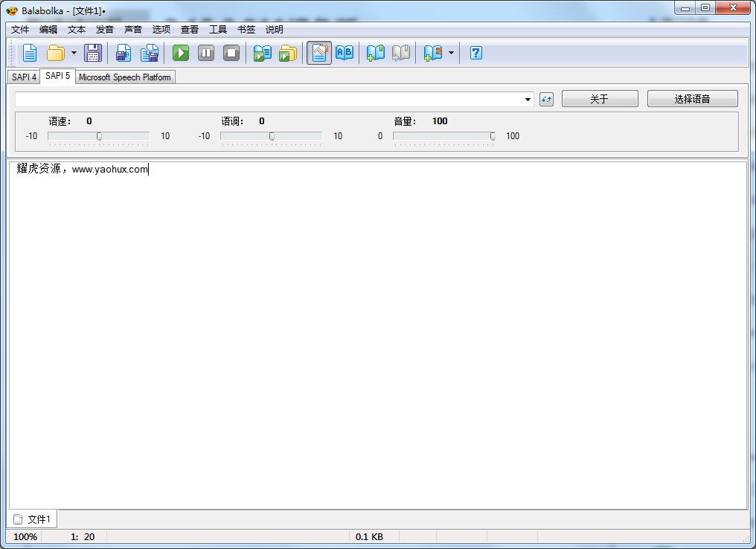Open the voice selection combo box

coord(274,99)
